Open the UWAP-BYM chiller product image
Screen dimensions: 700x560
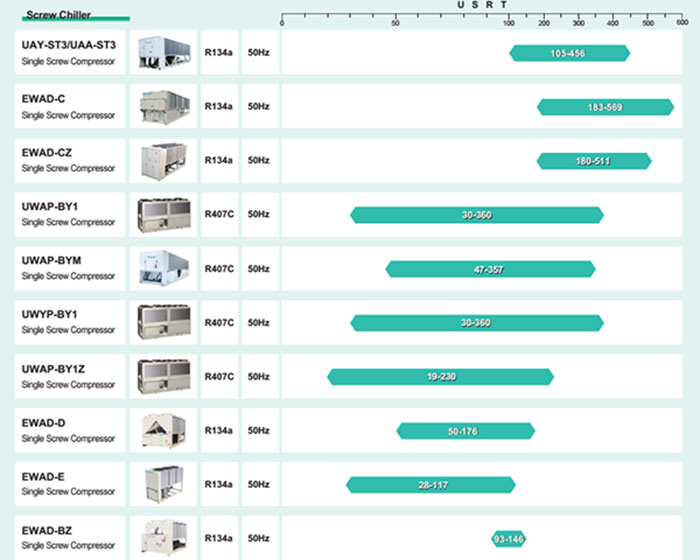164,268
